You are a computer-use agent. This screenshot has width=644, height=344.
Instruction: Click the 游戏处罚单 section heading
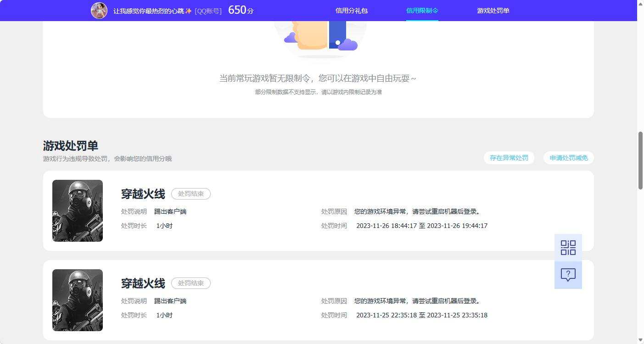(x=71, y=146)
